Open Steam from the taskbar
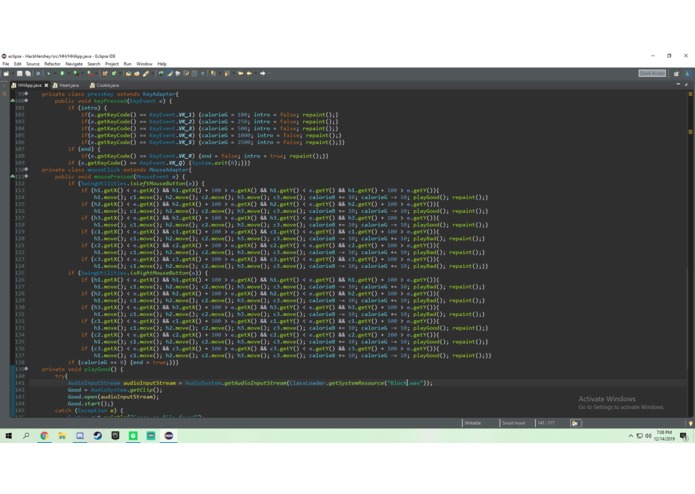 [98, 436]
